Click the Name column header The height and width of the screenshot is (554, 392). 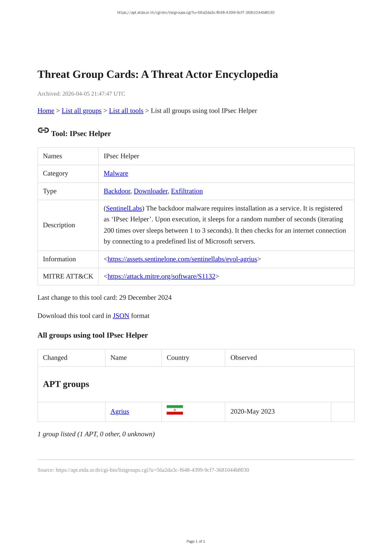[119, 358]
